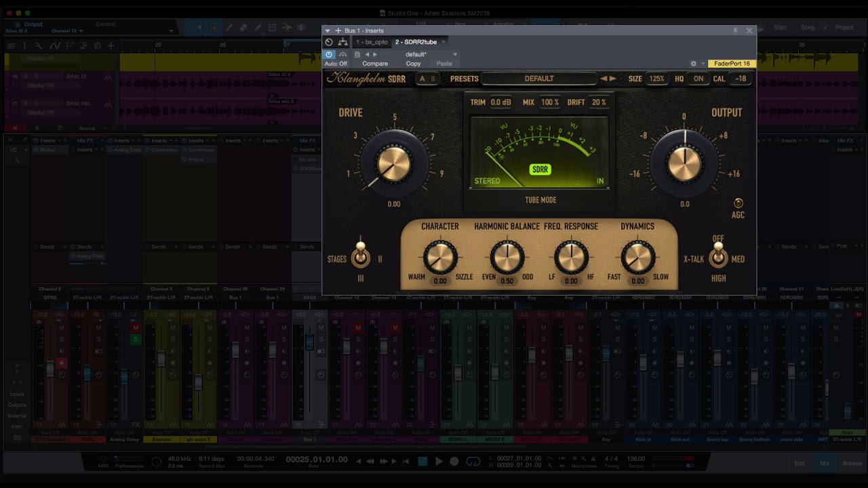This screenshot has width=868, height=488.
Task: Bypass the SDRR plugin with the power icon
Action: 329,54
